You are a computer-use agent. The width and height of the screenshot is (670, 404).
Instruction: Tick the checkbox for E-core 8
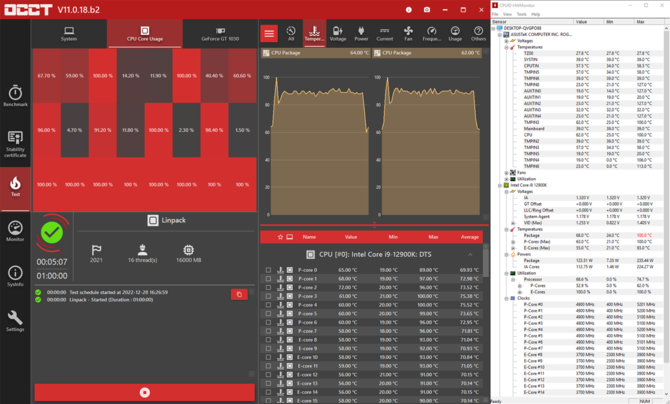(268, 340)
